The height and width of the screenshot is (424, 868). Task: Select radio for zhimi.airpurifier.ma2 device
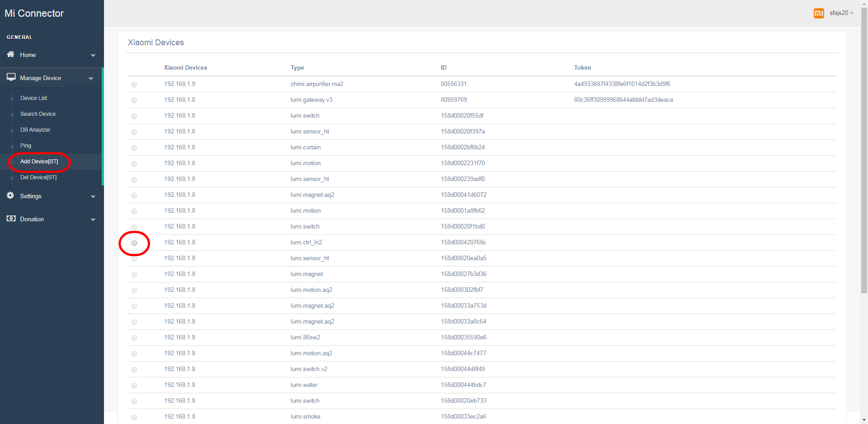click(x=134, y=85)
